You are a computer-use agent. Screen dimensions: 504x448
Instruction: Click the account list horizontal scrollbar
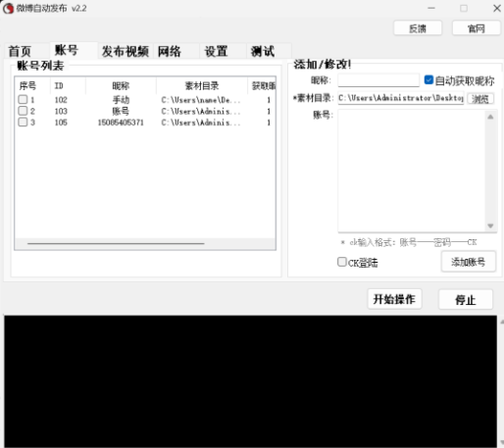[116, 243]
